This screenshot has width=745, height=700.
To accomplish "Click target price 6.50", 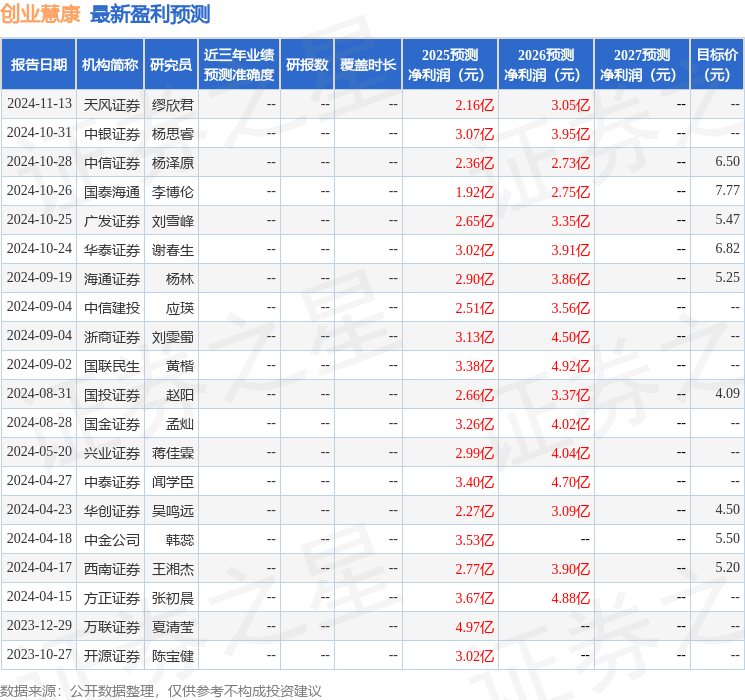I will click(727, 162).
